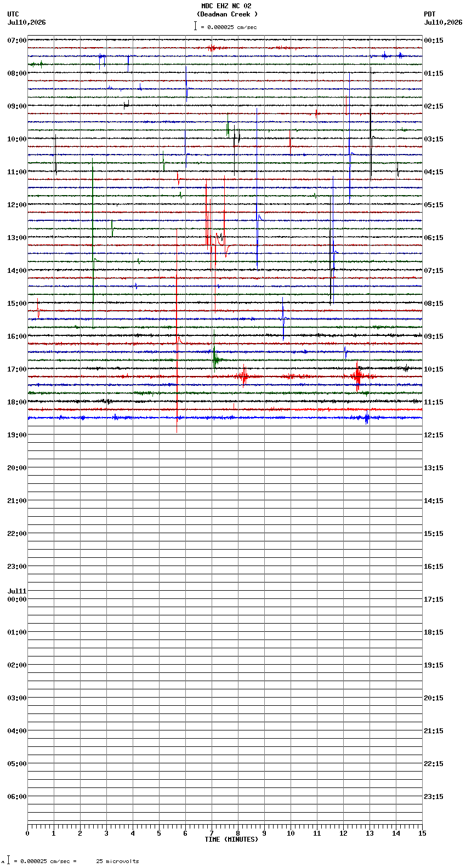Click the UTC time label '17:00'

click(17, 369)
